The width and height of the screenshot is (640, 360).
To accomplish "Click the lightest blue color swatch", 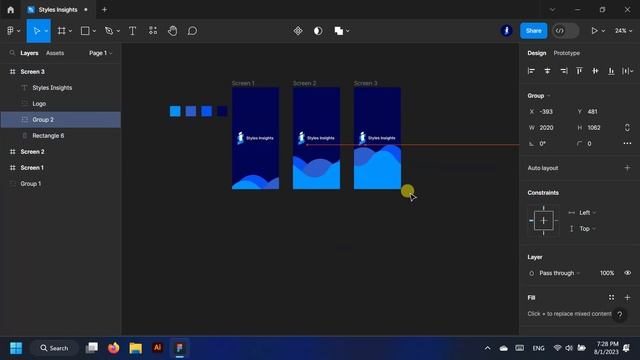I will [175, 111].
